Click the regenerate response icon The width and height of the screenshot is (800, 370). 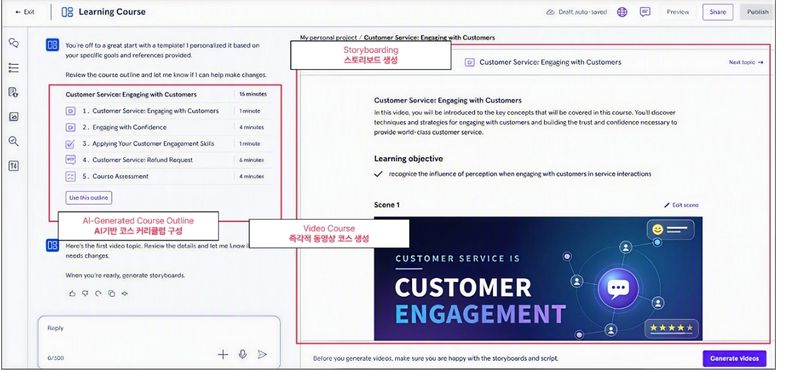click(98, 293)
